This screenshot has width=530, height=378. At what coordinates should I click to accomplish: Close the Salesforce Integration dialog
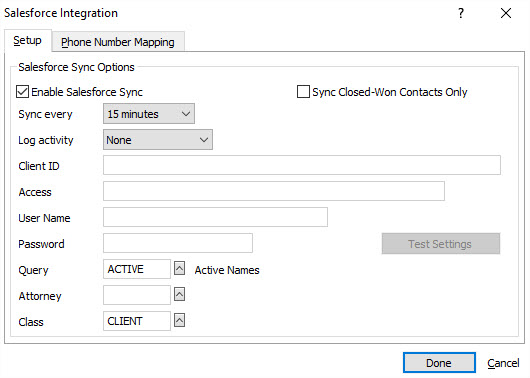(x=506, y=13)
